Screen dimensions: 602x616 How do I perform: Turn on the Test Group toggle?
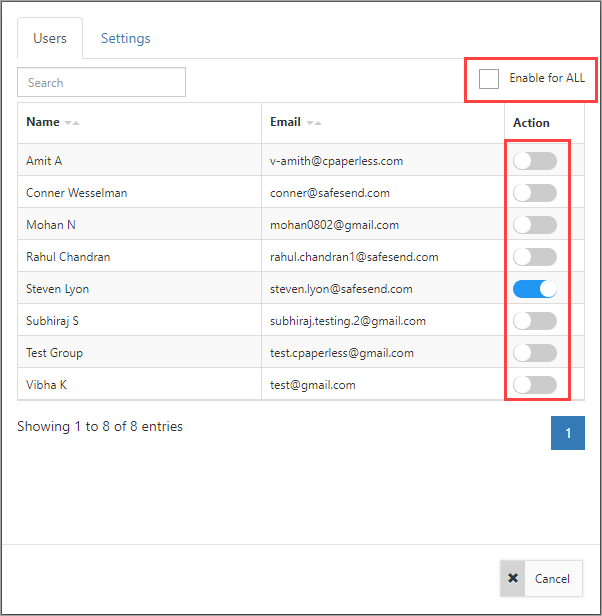[x=534, y=353]
